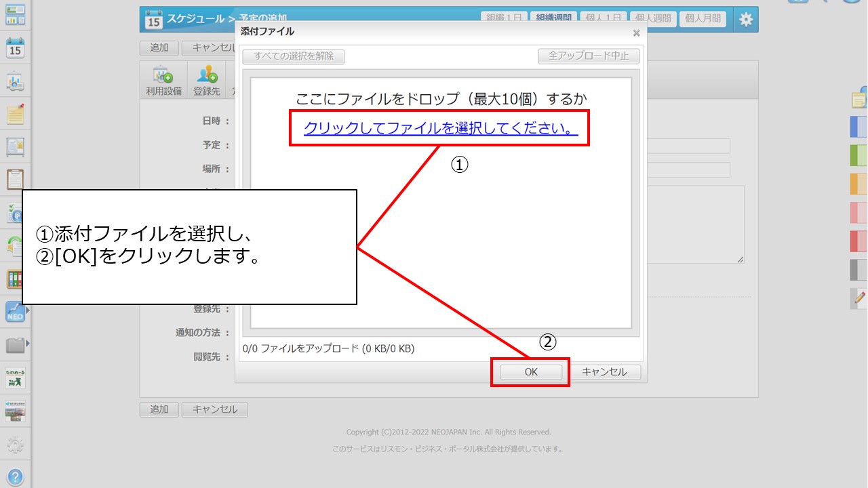Screen dimensions: 868x488
Task: Close the 添付ファイル dialog with the X
Action: pos(636,33)
